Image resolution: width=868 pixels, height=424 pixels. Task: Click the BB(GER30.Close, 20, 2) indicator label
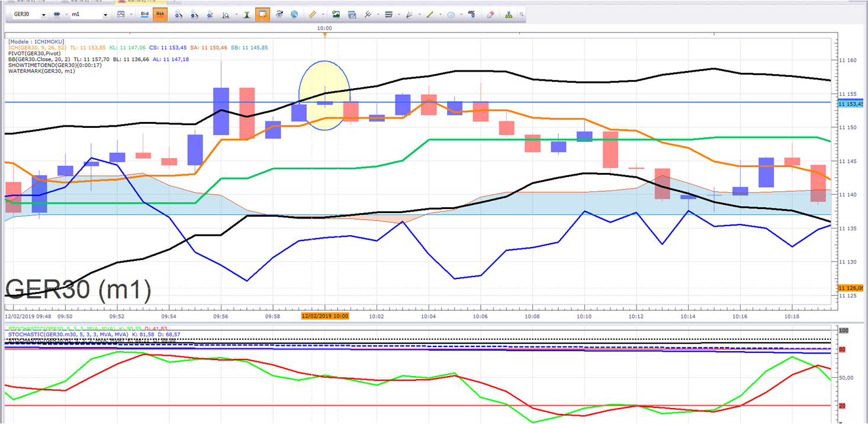(x=40, y=59)
